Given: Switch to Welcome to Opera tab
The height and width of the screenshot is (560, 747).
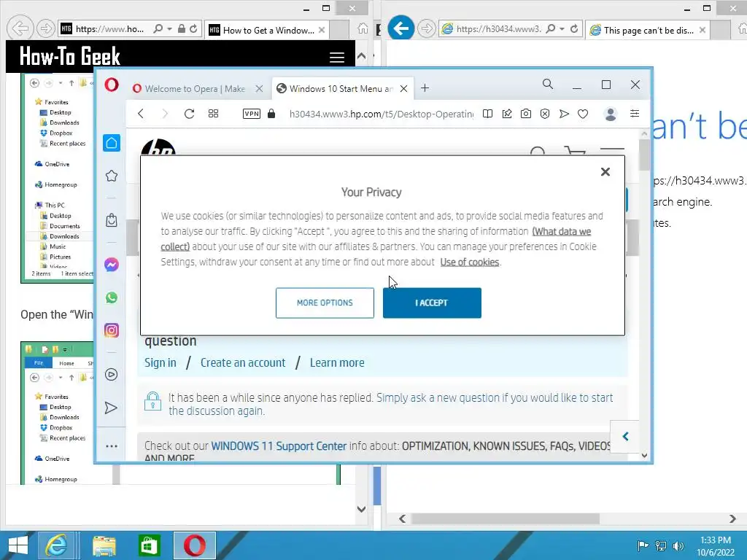Looking at the screenshot, I should 196,88.
